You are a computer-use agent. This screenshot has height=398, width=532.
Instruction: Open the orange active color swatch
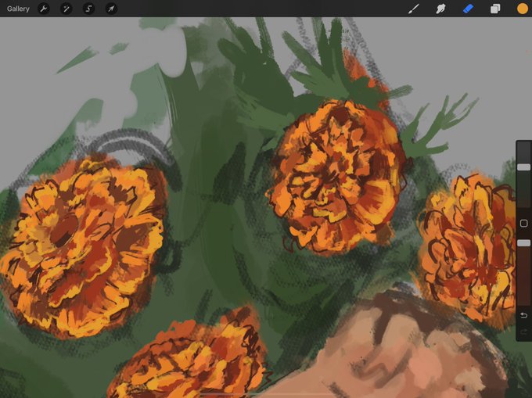point(523,9)
